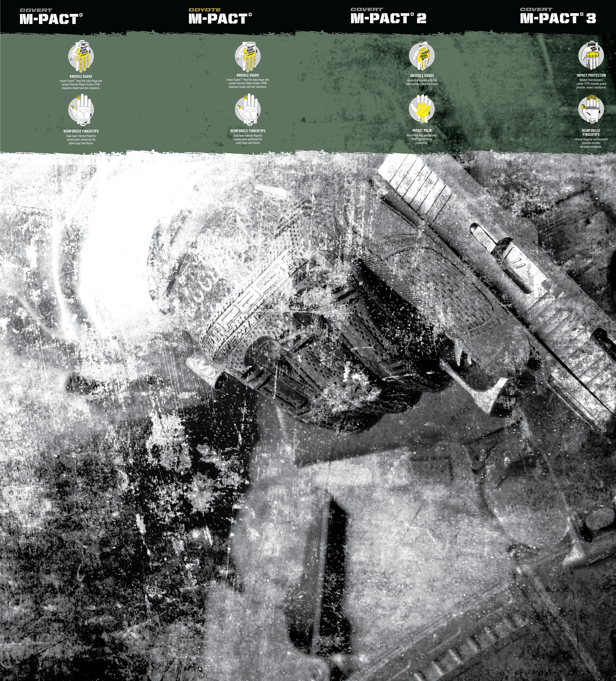Click the Impact Protection label text

[x=591, y=75]
